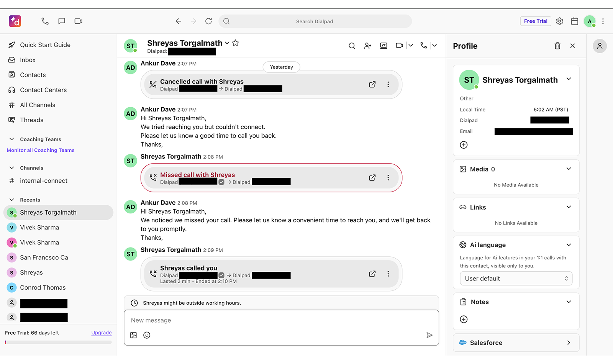The width and height of the screenshot is (613, 364).
Task: Expand the Salesforce section
Action: pos(569,343)
